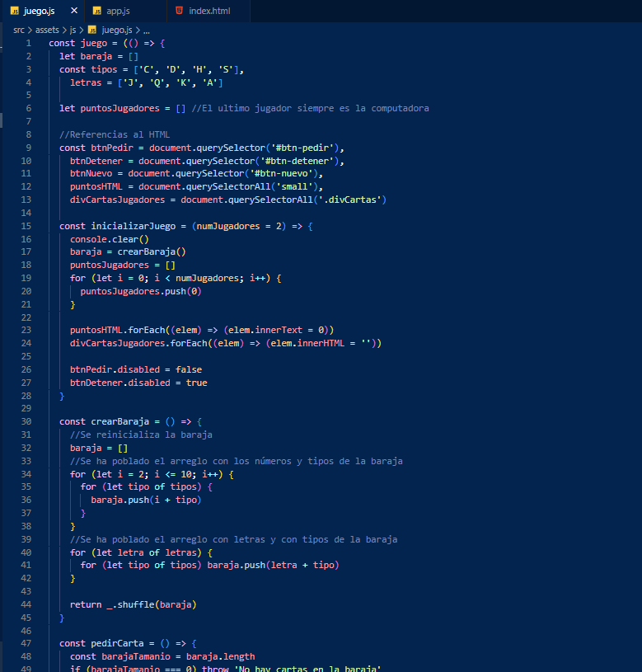The width and height of the screenshot is (642, 672).
Task: Click 'inicializarJuego' function name
Action: pyautogui.click(x=134, y=226)
